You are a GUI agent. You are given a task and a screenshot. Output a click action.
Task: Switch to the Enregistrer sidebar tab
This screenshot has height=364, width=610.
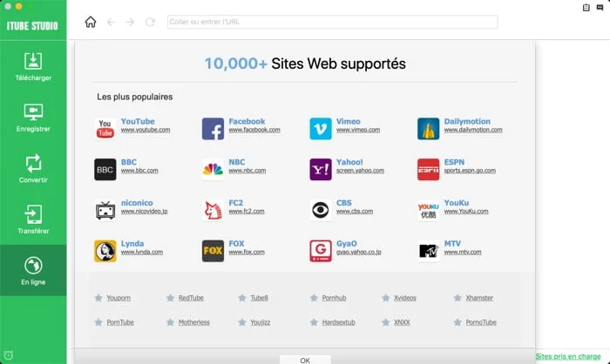33,118
